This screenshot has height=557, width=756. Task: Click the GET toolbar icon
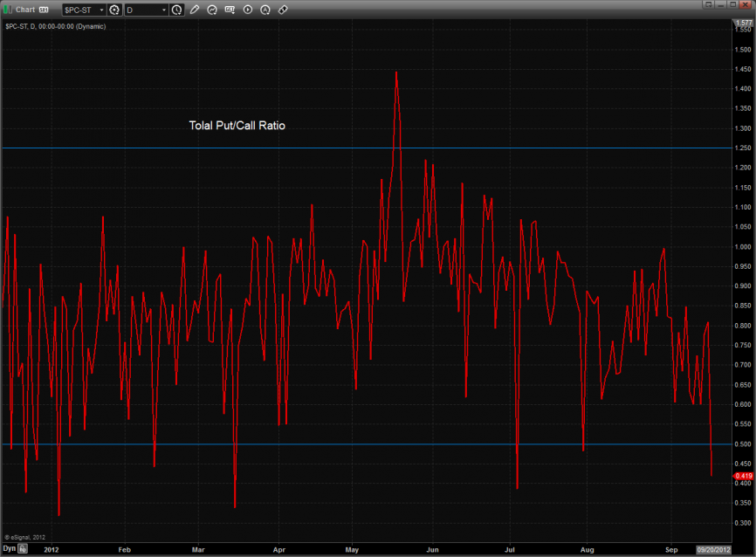coord(230,10)
